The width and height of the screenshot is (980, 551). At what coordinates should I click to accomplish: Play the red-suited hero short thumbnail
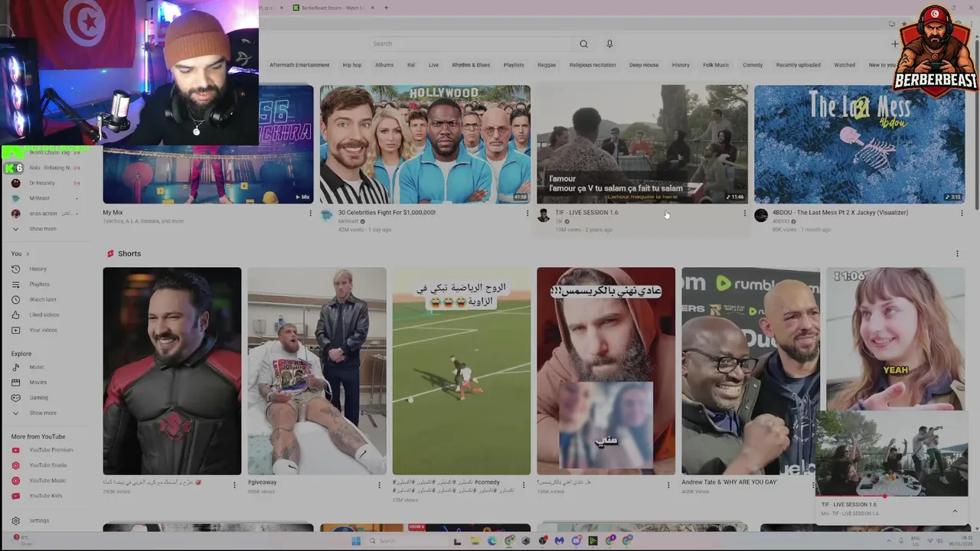tap(171, 371)
